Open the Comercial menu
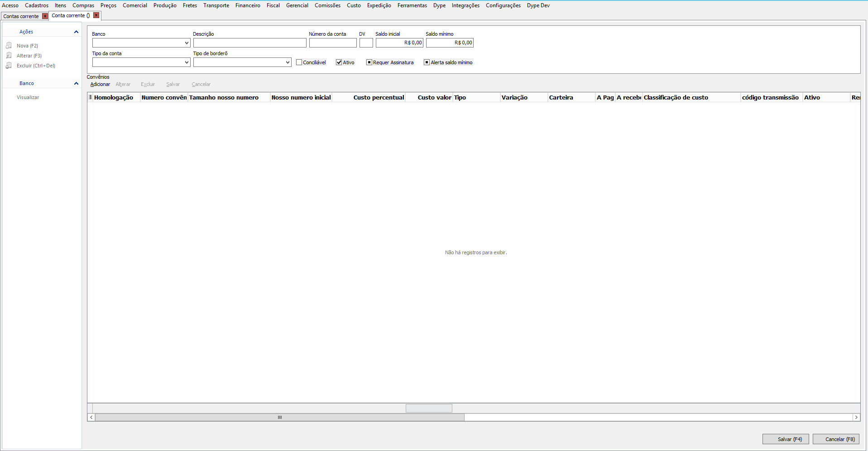Screen dimensions: 868x451 click(x=135, y=5)
